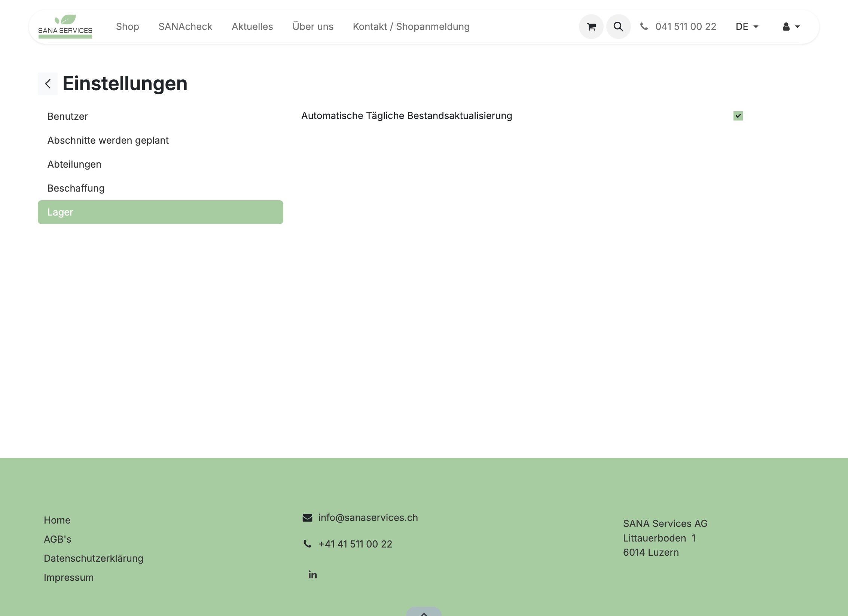Open Abschnitte werden geplant section
The height and width of the screenshot is (616, 848).
click(x=108, y=140)
